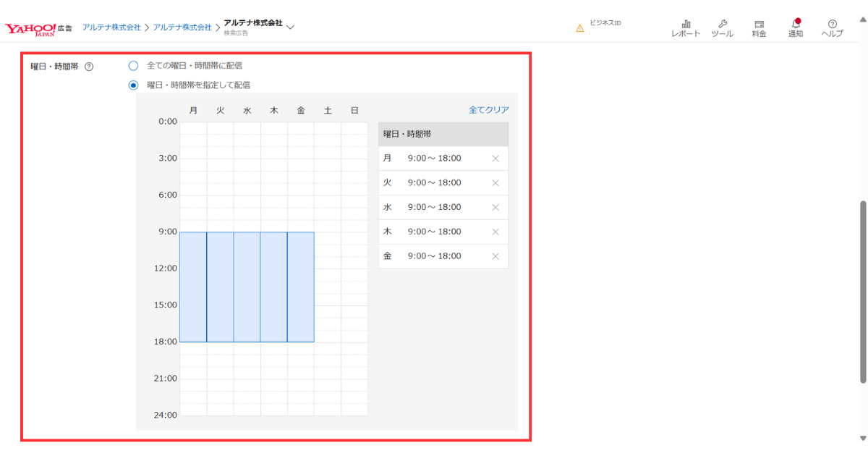Click the 水 column header in schedule grid
Image resolution: width=868 pixels, height=456 pixels.
(x=247, y=111)
